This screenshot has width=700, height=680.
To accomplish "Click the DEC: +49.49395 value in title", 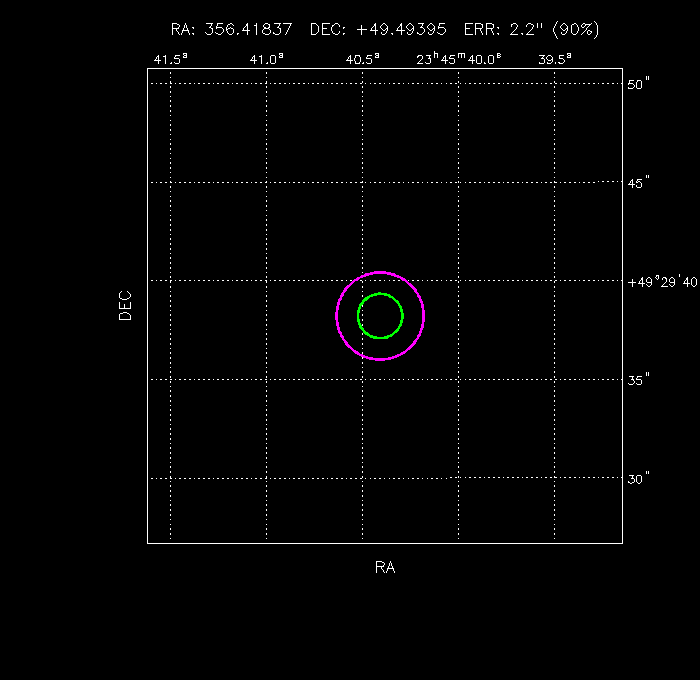I will pyautogui.click(x=379, y=30).
